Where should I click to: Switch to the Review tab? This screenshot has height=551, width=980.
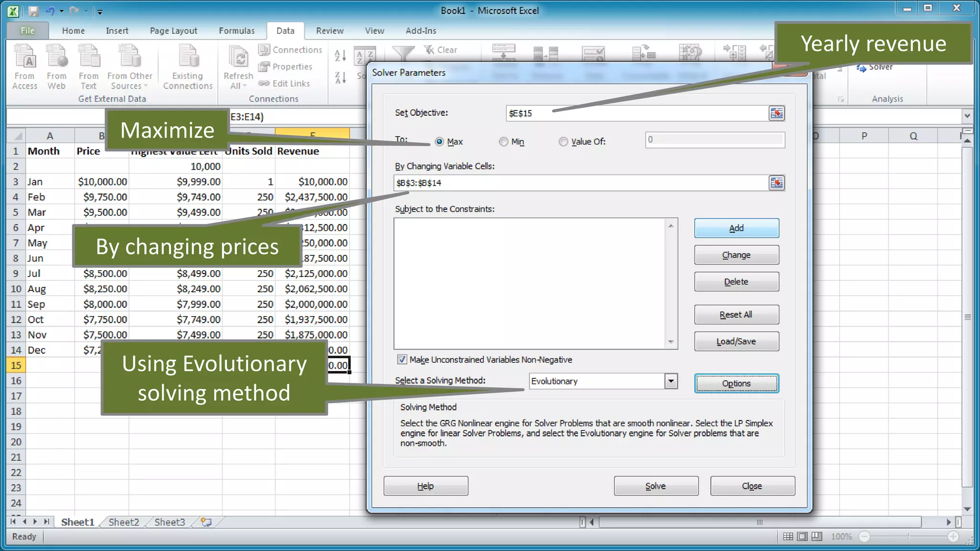(x=330, y=31)
